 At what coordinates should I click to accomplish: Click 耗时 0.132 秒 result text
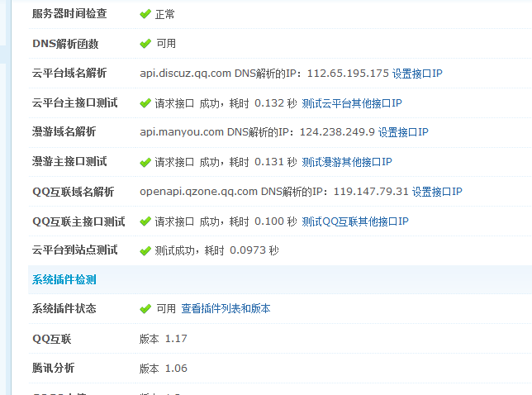(x=263, y=103)
